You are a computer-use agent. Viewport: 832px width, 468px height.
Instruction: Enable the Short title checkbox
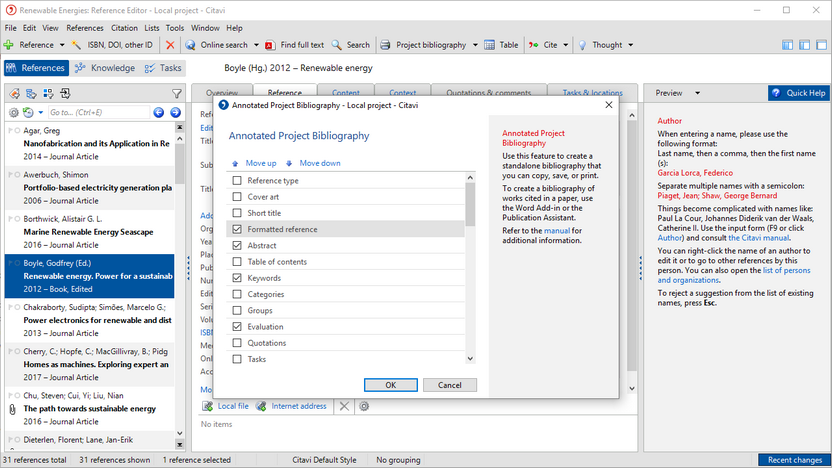coord(237,213)
